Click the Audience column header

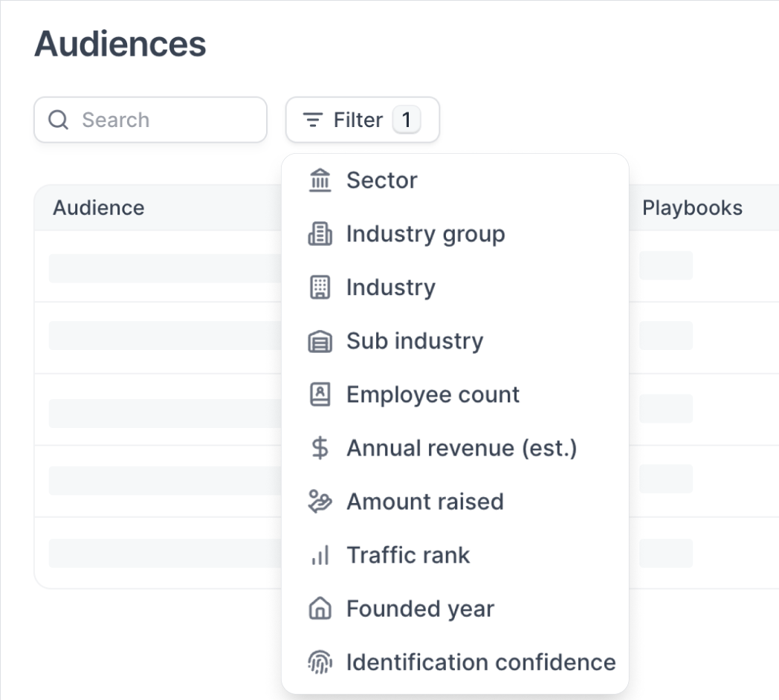click(98, 208)
